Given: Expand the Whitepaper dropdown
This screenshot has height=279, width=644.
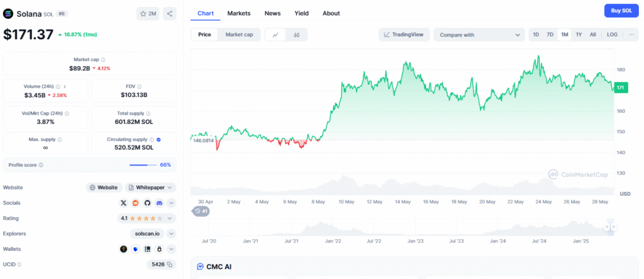Looking at the screenshot, I should pyautogui.click(x=150, y=188).
